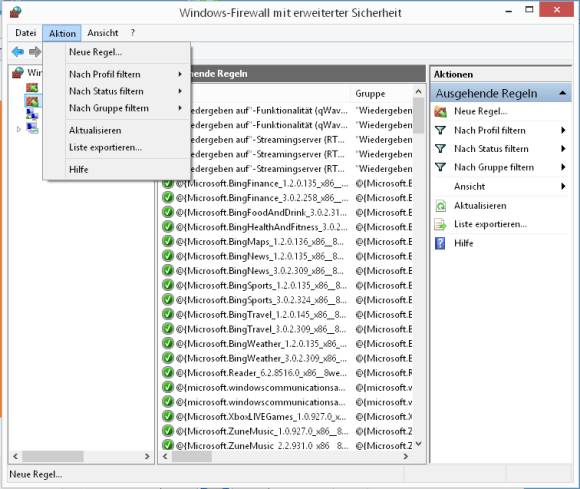Select the Microsoft.Reader rule row

287,373
